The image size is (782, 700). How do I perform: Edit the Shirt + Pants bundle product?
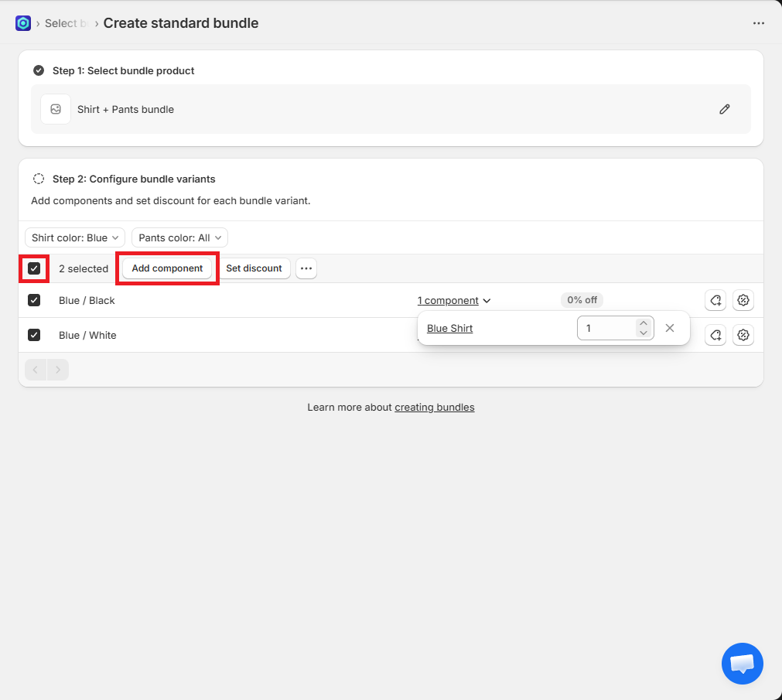[x=724, y=109]
